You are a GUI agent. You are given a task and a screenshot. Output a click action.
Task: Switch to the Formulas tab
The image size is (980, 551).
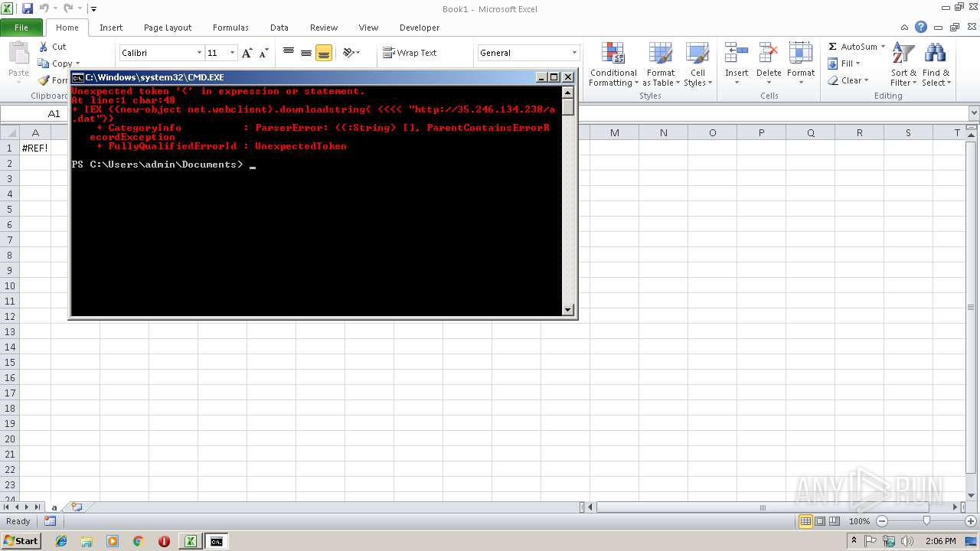click(x=230, y=28)
